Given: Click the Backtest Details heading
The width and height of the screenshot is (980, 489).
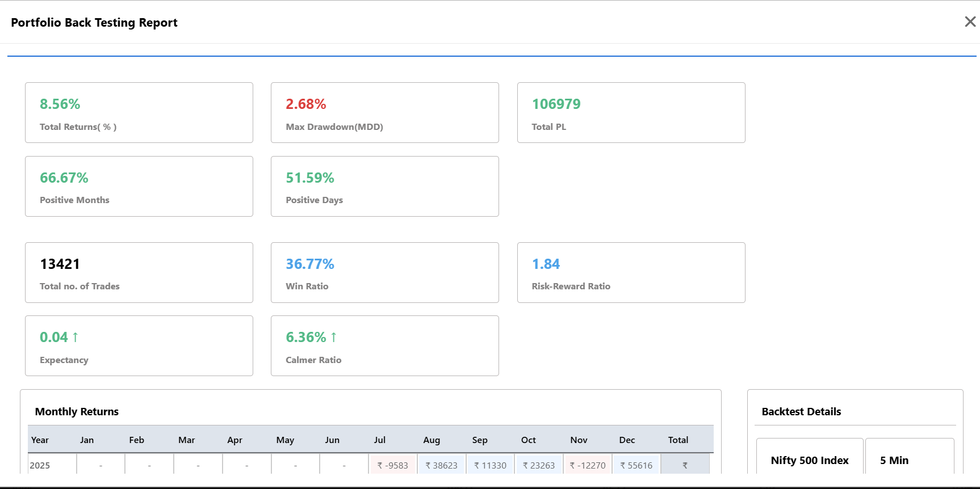Looking at the screenshot, I should click(801, 411).
